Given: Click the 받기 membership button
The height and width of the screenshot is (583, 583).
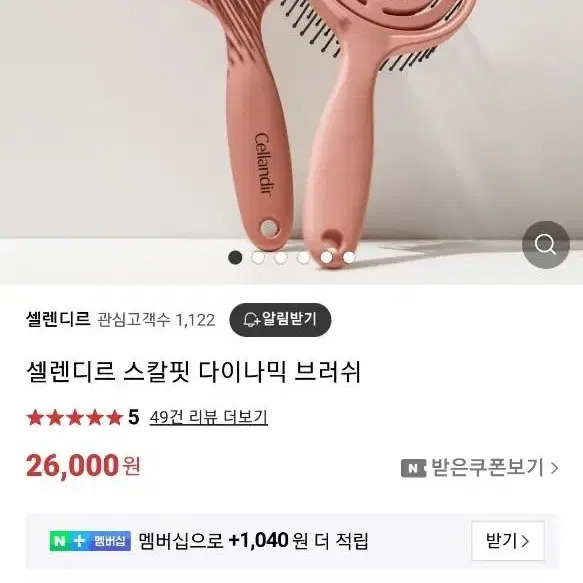Looking at the screenshot, I should pyautogui.click(x=508, y=541).
